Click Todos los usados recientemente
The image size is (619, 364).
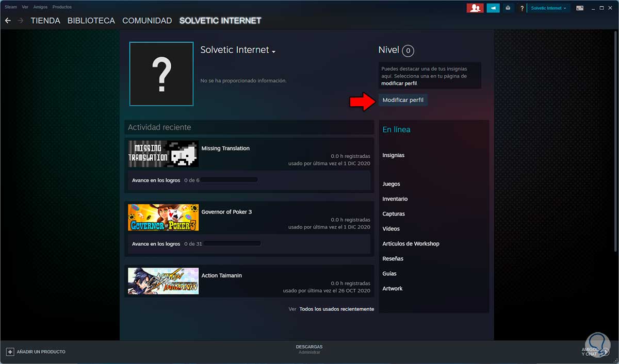(x=336, y=309)
